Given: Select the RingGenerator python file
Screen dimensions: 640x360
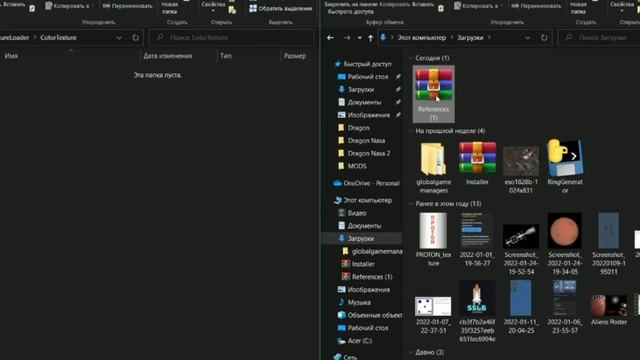Looking at the screenshot, I should tap(565, 167).
